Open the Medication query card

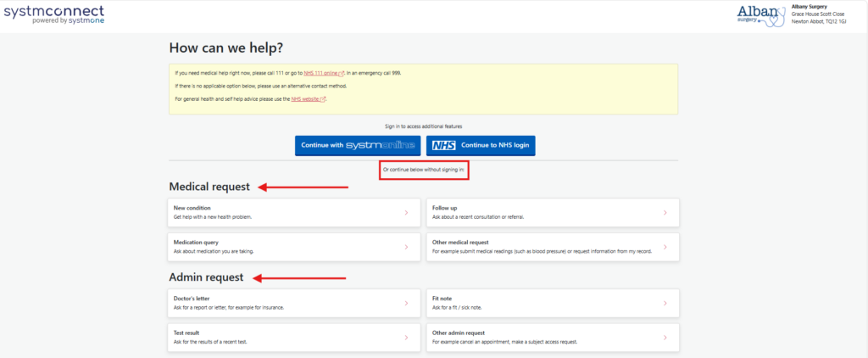point(294,247)
